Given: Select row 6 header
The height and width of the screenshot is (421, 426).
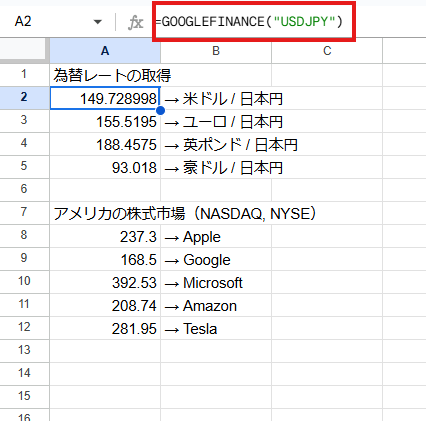Looking at the screenshot, I should click(24, 189).
